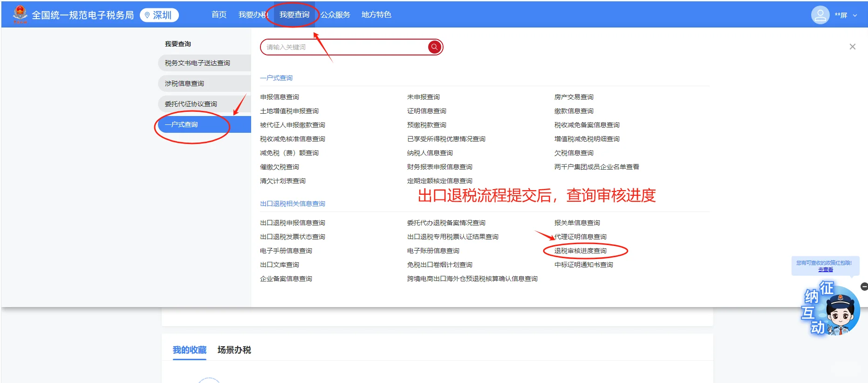Open 申报信息查询 link

click(280, 97)
